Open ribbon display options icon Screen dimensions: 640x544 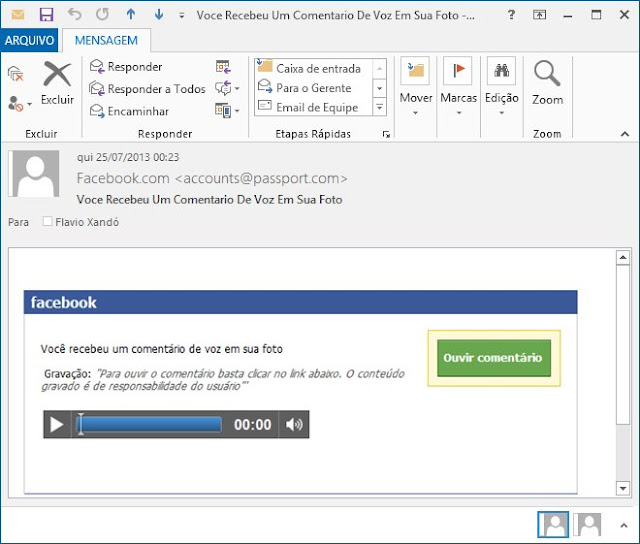click(539, 15)
